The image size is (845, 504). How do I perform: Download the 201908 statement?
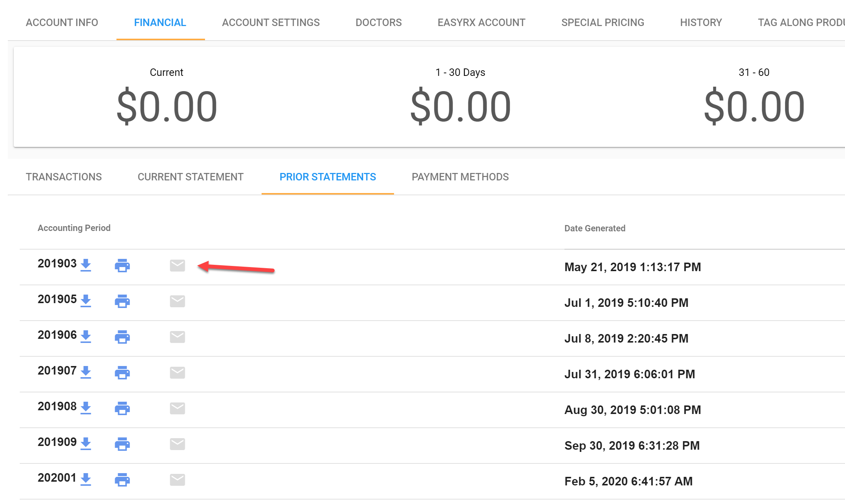(86, 408)
